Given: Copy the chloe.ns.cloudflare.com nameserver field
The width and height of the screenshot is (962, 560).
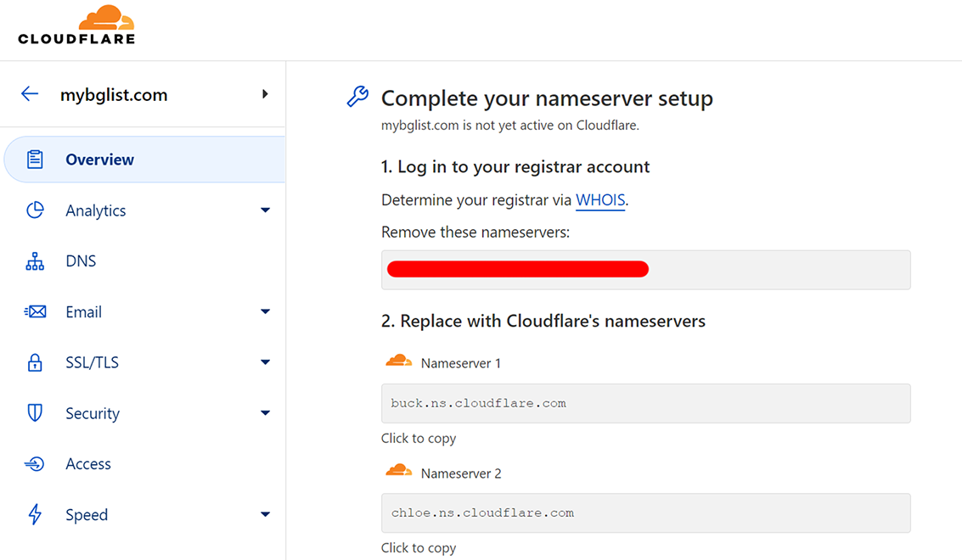Looking at the screenshot, I should coord(645,512).
